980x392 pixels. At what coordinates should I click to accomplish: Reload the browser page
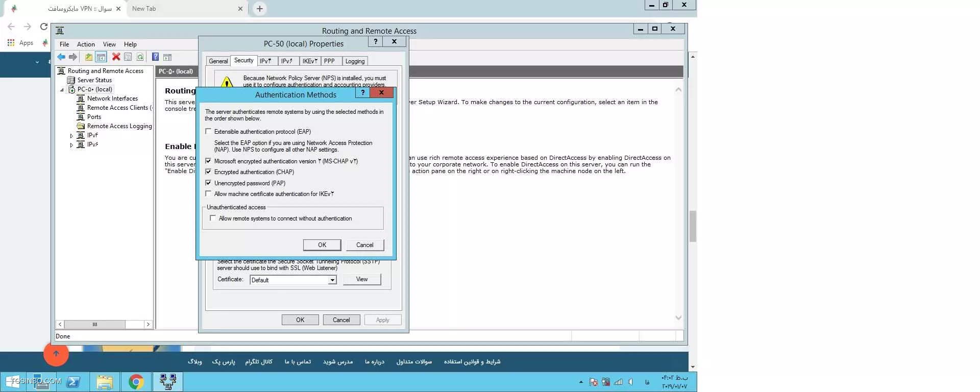coord(44,27)
